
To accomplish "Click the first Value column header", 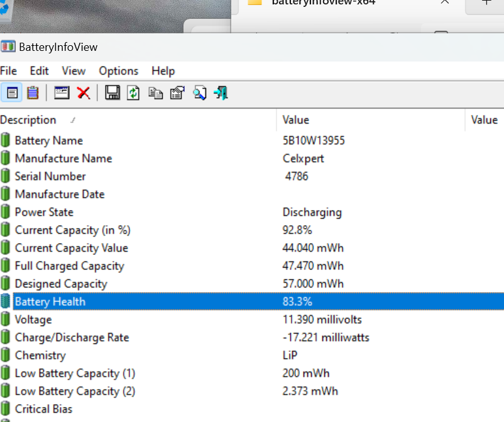I will [x=371, y=120].
